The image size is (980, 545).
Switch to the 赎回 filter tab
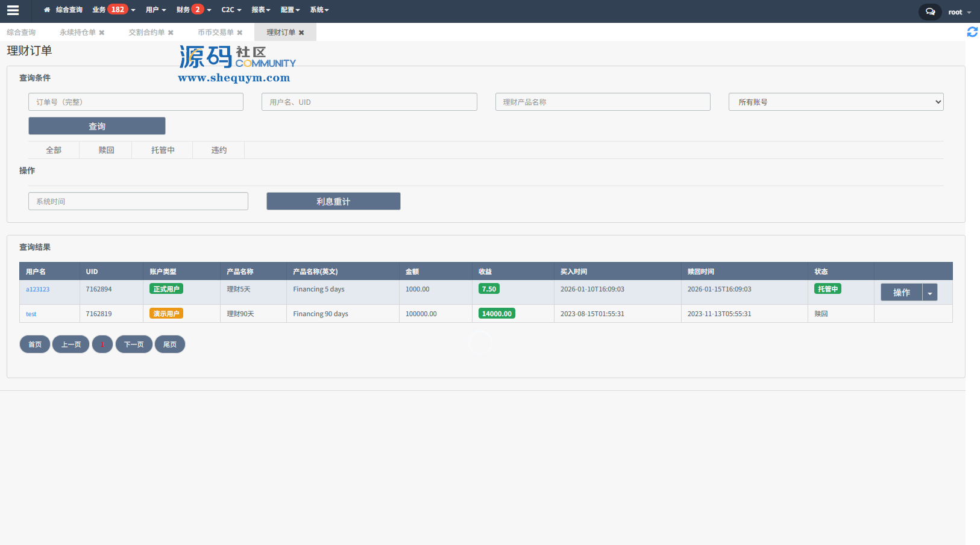(106, 150)
